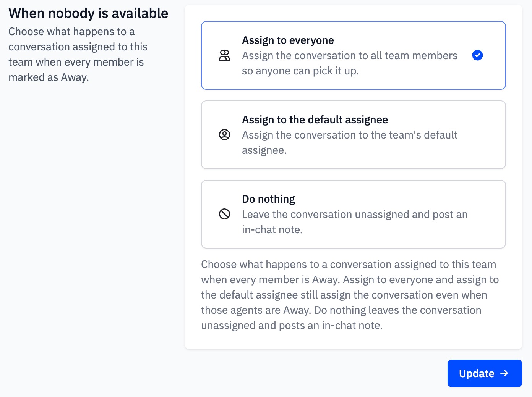Screen dimensions: 532x397
Task: Click the "Do nothing" title text
Action: (268, 199)
